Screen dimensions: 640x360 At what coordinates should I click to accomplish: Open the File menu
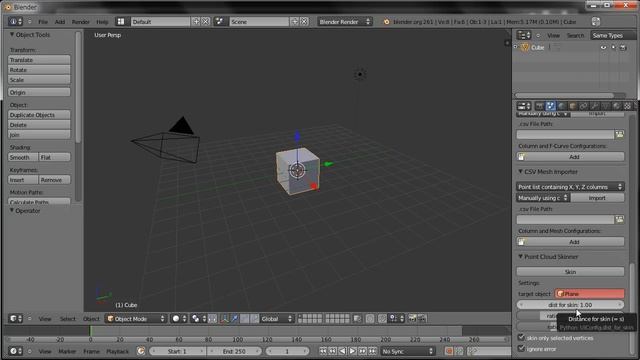tap(43, 22)
